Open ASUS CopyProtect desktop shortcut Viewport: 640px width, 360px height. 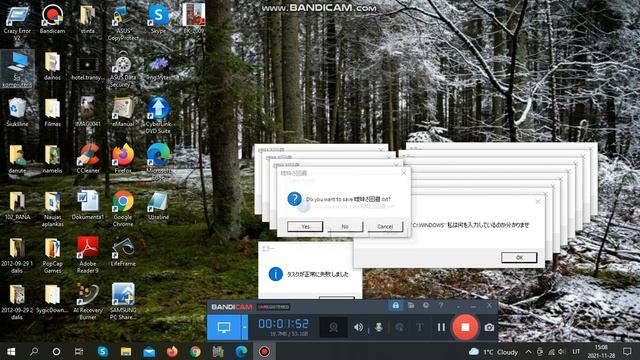click(x=123, y=22)
